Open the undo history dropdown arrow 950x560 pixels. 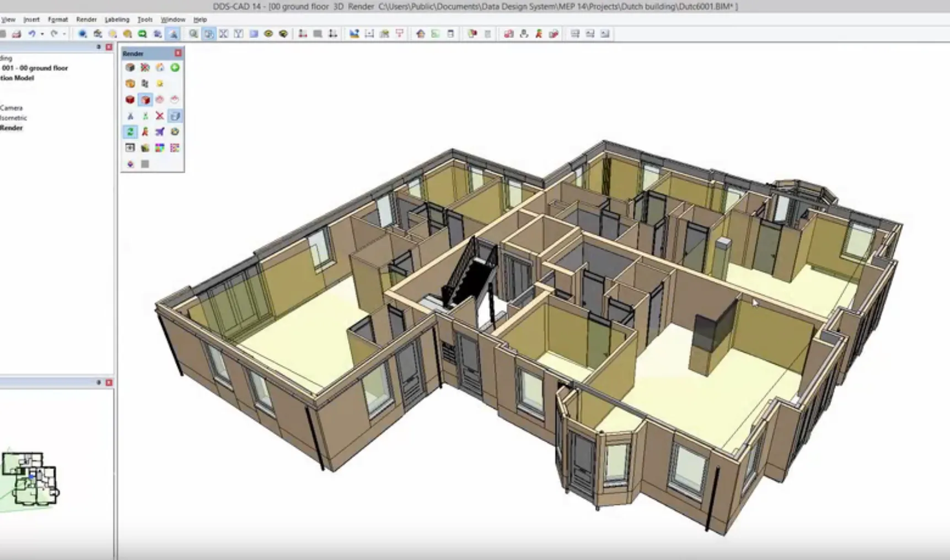(x=42, y=34)
